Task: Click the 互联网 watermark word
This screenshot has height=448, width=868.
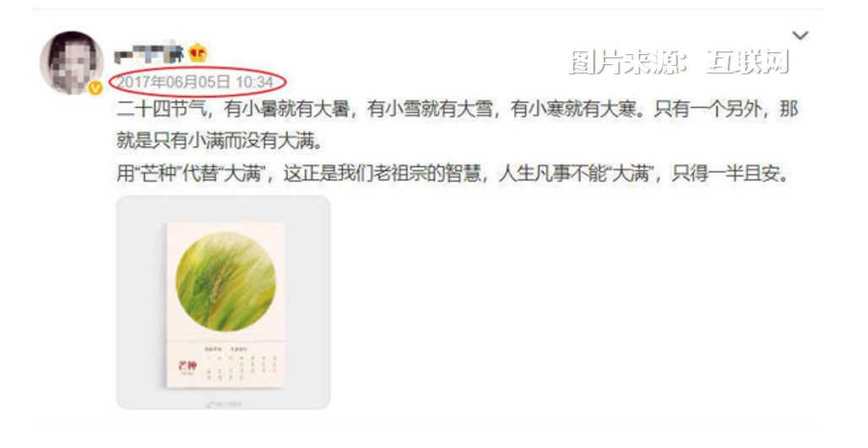Action: pyautogui.click(x=748, y=62)
